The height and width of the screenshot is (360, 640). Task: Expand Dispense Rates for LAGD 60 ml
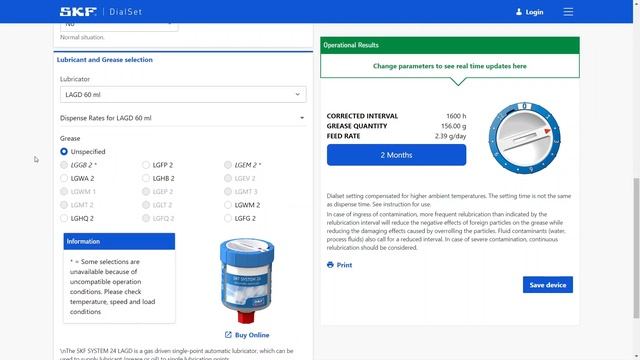(x=183, y=118)
